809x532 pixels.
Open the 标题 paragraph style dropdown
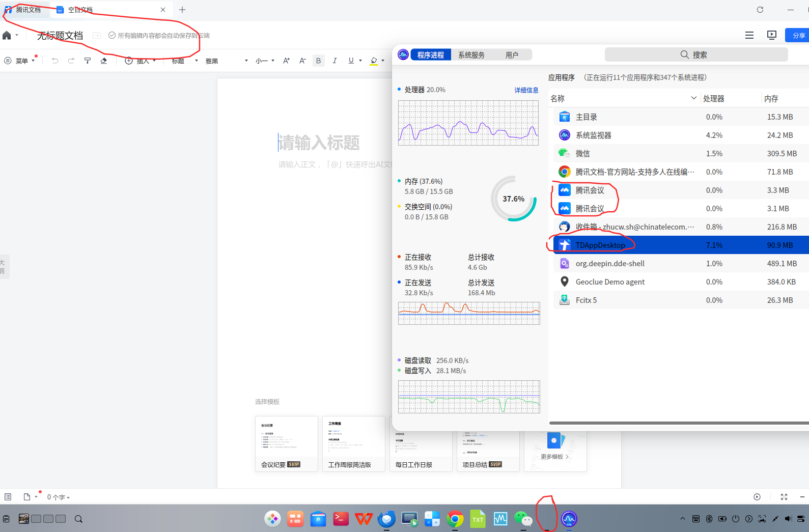pos(185,61)
